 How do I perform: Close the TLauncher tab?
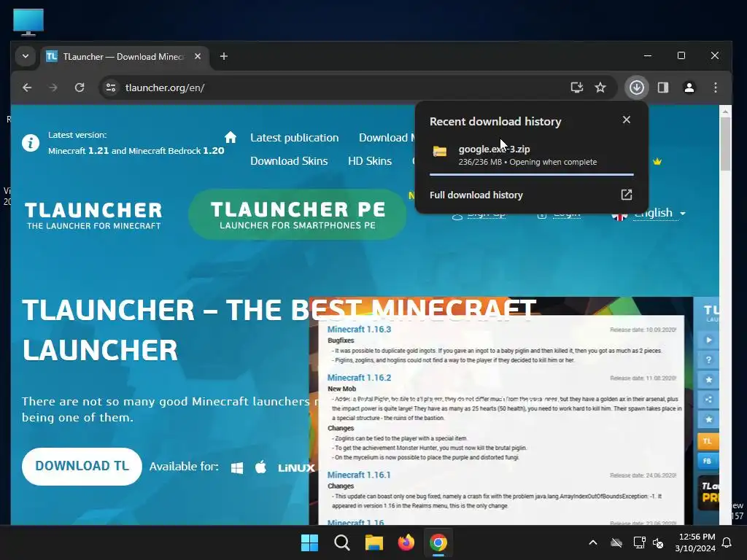[198, 56]
